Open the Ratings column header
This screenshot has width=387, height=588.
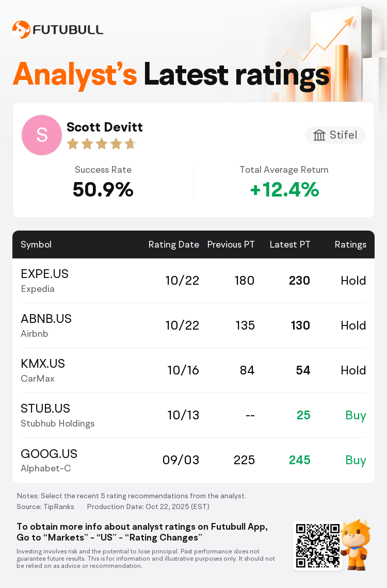pos(350,244)
